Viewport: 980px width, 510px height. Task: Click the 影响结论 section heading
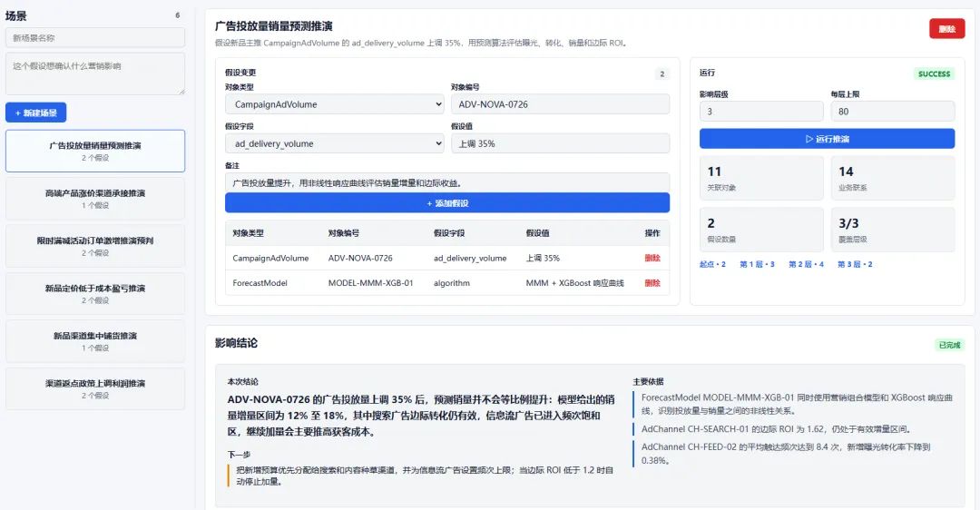(x=236, y=343)
